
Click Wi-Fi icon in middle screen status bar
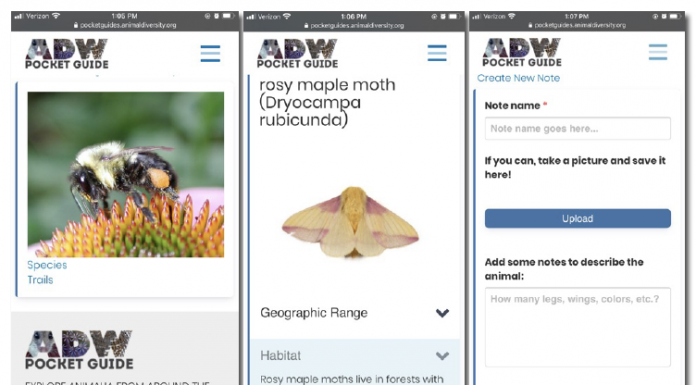pos(287,16)
